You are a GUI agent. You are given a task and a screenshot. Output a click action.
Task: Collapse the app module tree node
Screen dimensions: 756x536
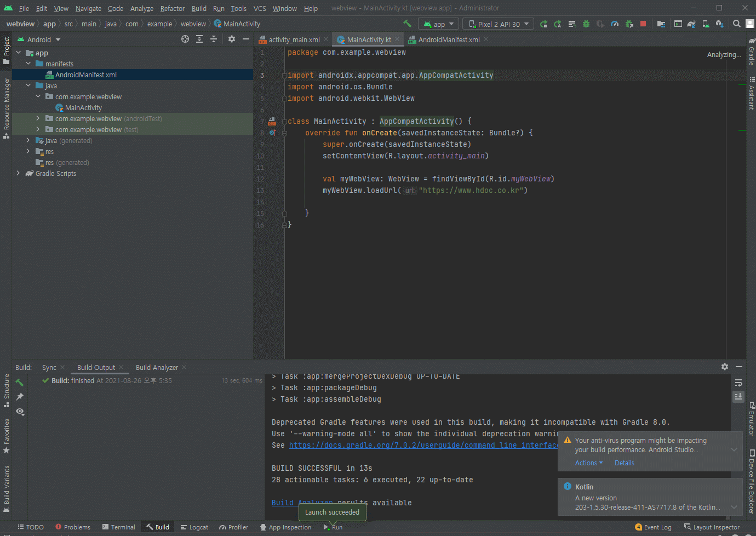tap(19, 53)
